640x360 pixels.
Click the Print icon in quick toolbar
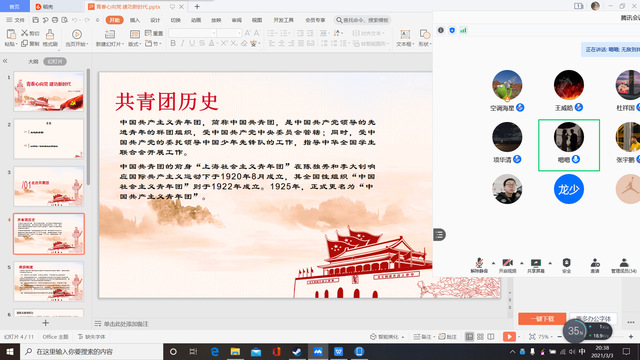55,20
